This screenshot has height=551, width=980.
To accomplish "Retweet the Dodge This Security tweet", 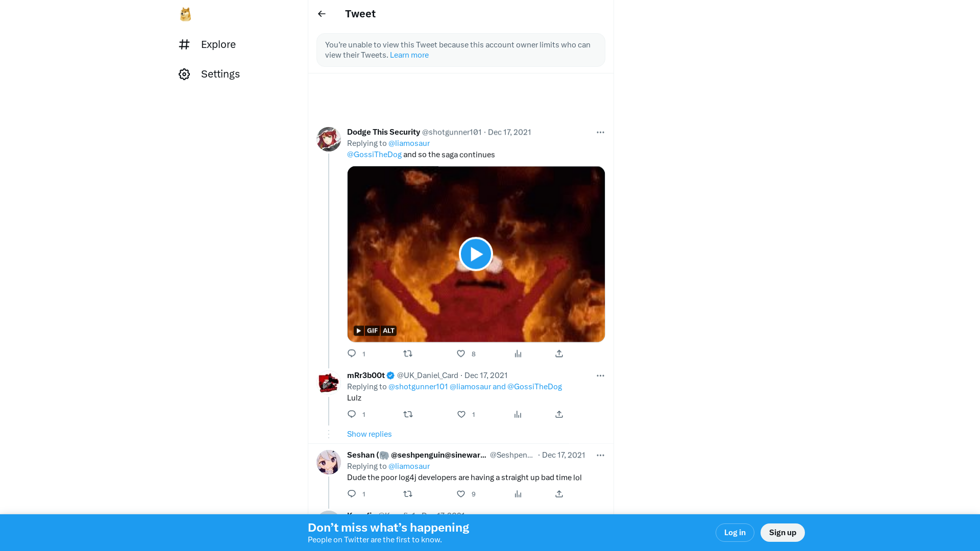I will click(x=408, y=354).
